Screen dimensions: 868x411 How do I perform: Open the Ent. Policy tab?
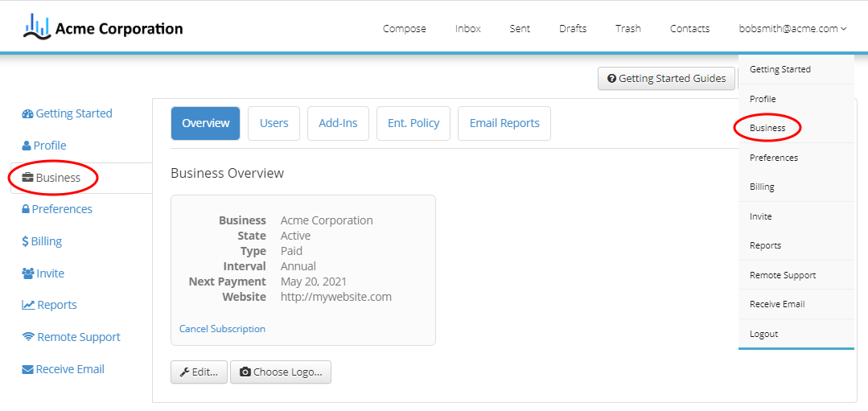pyautogui.click(x=413, y=123)
